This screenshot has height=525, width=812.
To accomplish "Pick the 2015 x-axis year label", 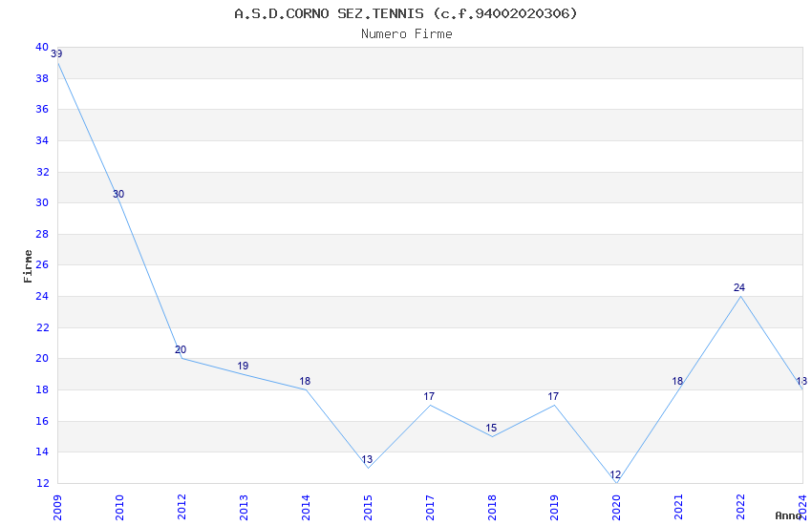I will (368, 508).
